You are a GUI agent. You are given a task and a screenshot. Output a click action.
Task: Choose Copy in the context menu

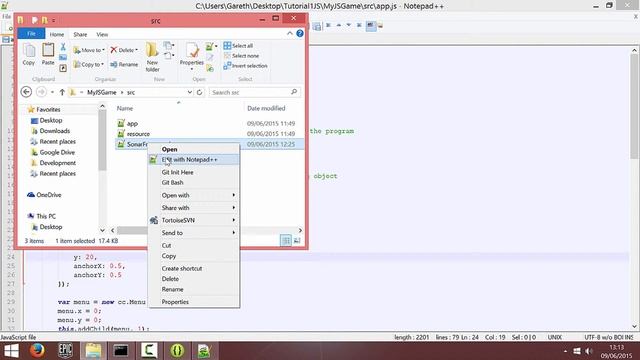click(x=193, y=256)
